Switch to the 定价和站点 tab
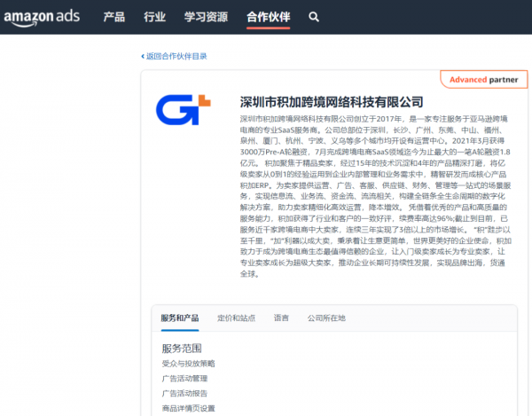The height and width of the screenshot is (416, 532). pyautogui.click(x=236, y=318)
